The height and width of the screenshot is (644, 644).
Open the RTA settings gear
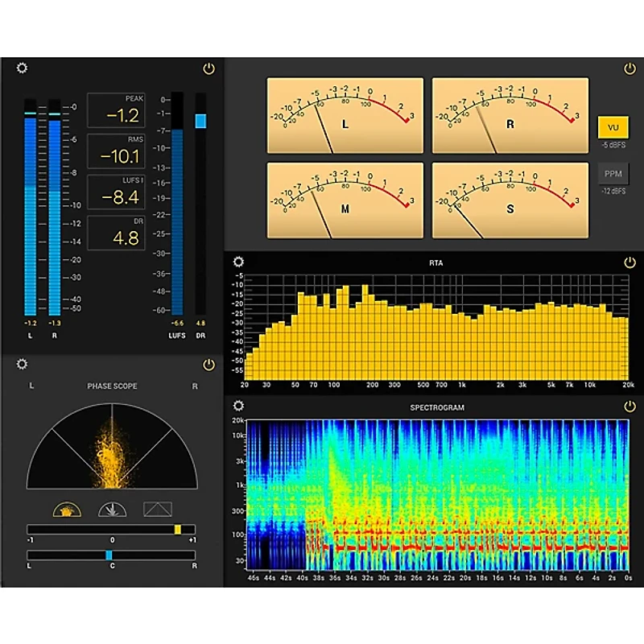pos(238,262)
